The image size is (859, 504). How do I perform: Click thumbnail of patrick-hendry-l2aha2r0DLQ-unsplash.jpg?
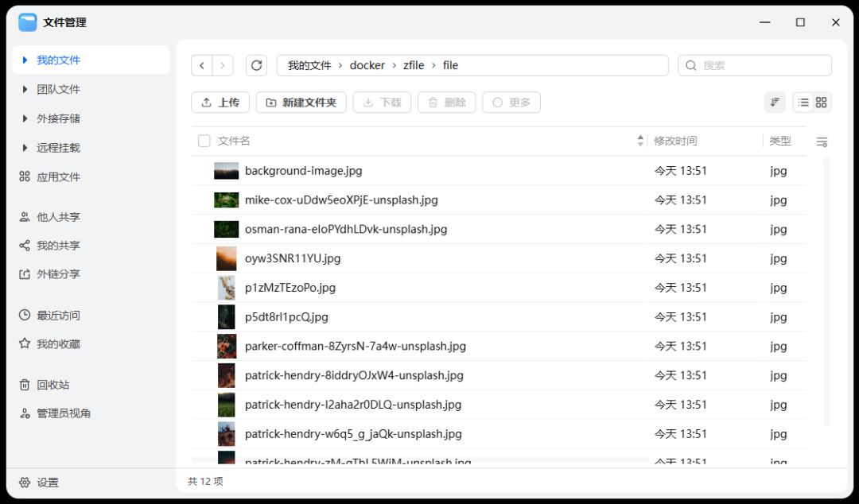click(226, 405)
